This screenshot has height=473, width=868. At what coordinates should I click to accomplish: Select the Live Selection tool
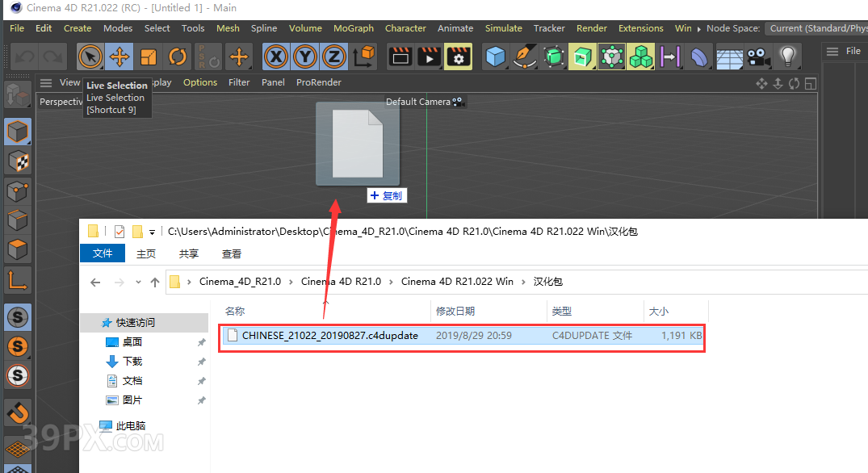[90, 57]
